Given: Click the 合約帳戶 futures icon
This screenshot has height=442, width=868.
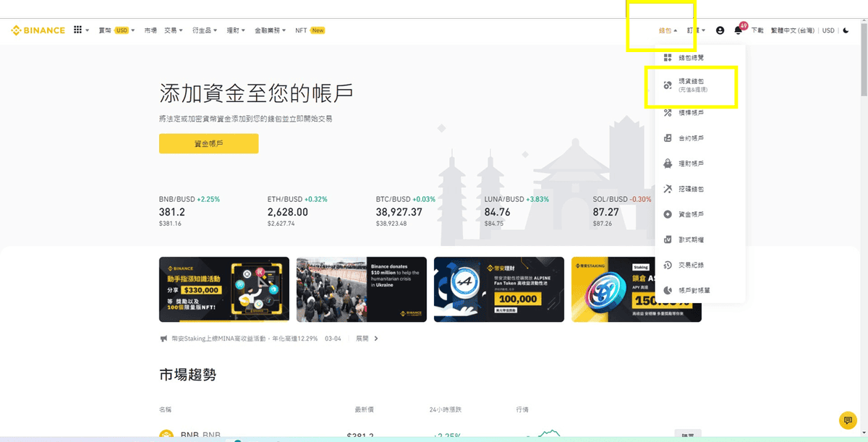Looking at the screenshot, I should (668, 137).
